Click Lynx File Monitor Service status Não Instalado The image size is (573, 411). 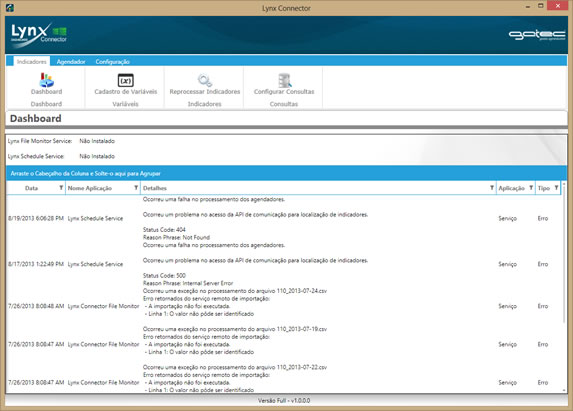pyautogui.click(x=97, y=141)
